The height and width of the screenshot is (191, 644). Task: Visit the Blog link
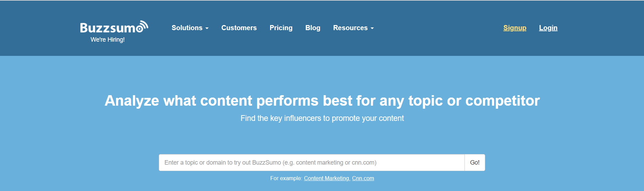(x=313, y=28)
